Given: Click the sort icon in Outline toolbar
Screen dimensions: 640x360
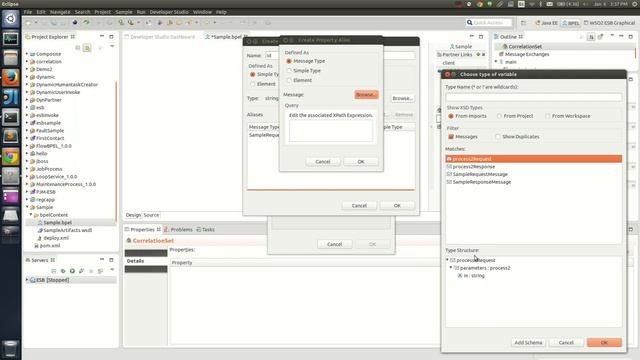Looking at the screenshot, I should pos(591,37).
